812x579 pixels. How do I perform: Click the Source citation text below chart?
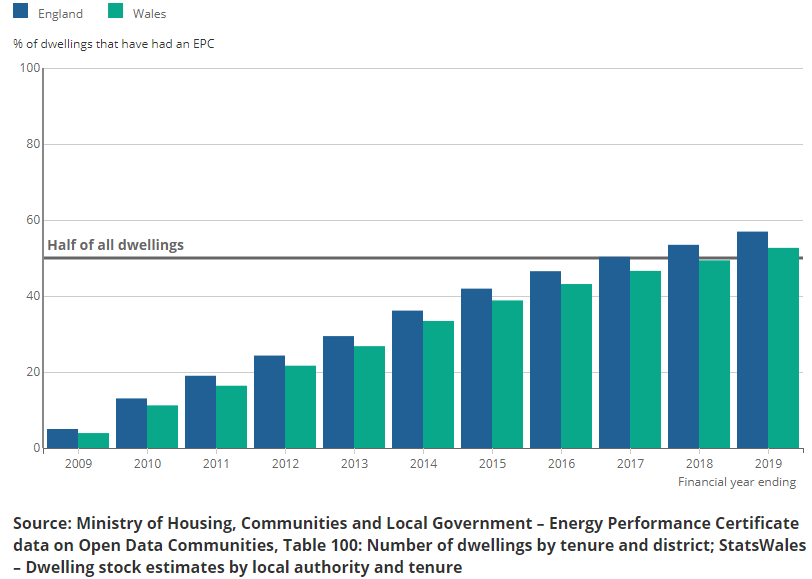point(405,545)
